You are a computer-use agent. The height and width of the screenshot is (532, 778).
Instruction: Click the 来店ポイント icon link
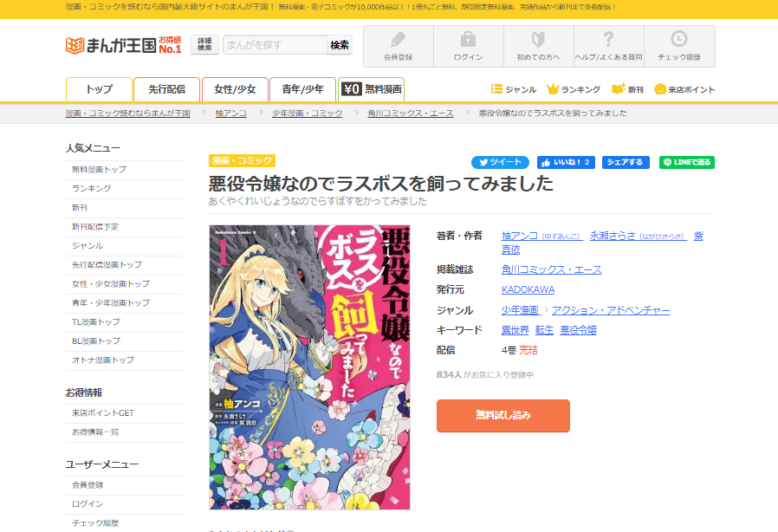(x=661, y=89)
